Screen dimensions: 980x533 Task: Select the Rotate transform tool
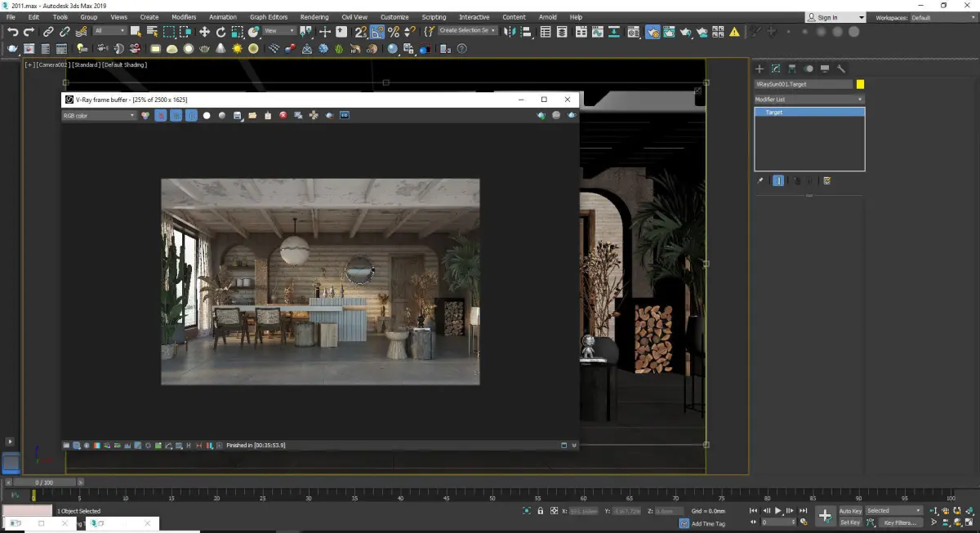(x=220, y=32)
